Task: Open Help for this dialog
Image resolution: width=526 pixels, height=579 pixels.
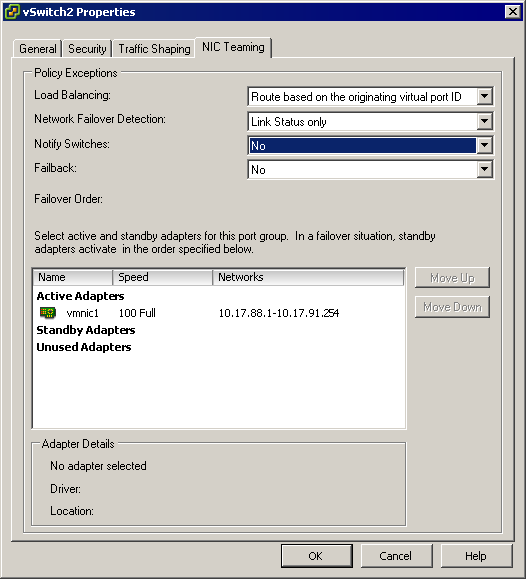Action: click(476, 556)
